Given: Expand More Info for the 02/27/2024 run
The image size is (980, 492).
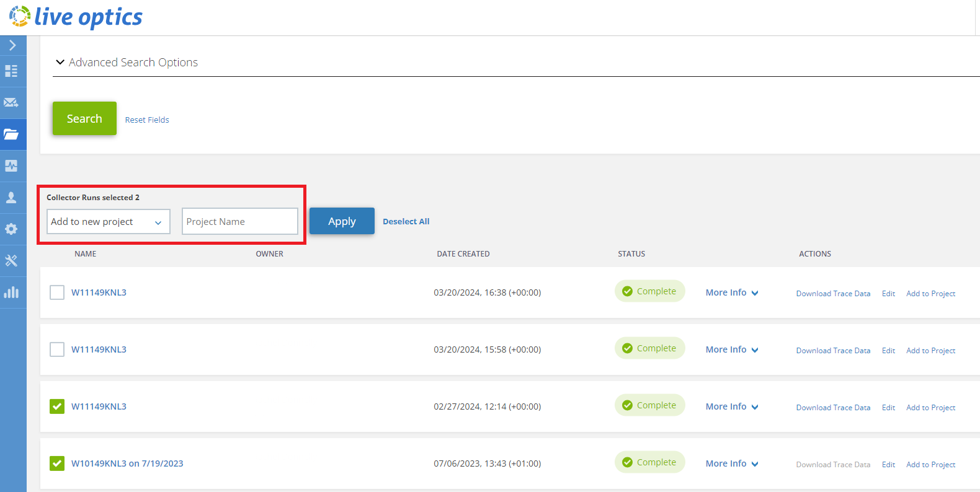Looking at the screenshot, I should [732, 406].
